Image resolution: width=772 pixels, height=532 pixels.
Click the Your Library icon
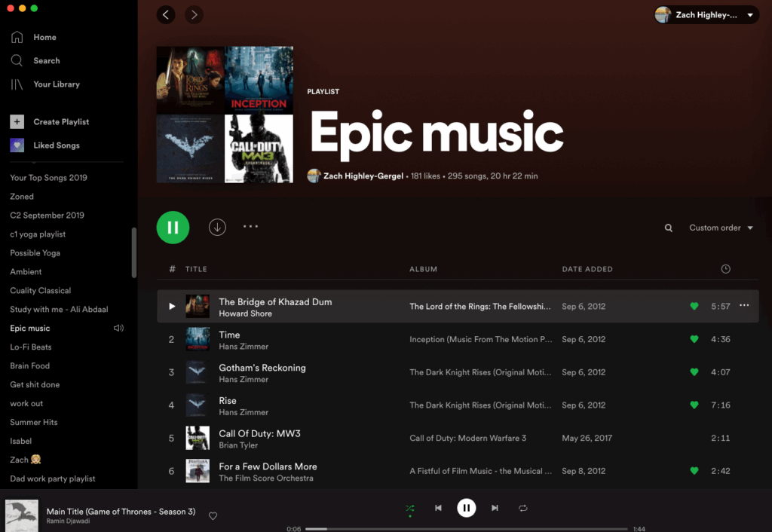pos(17,84)
